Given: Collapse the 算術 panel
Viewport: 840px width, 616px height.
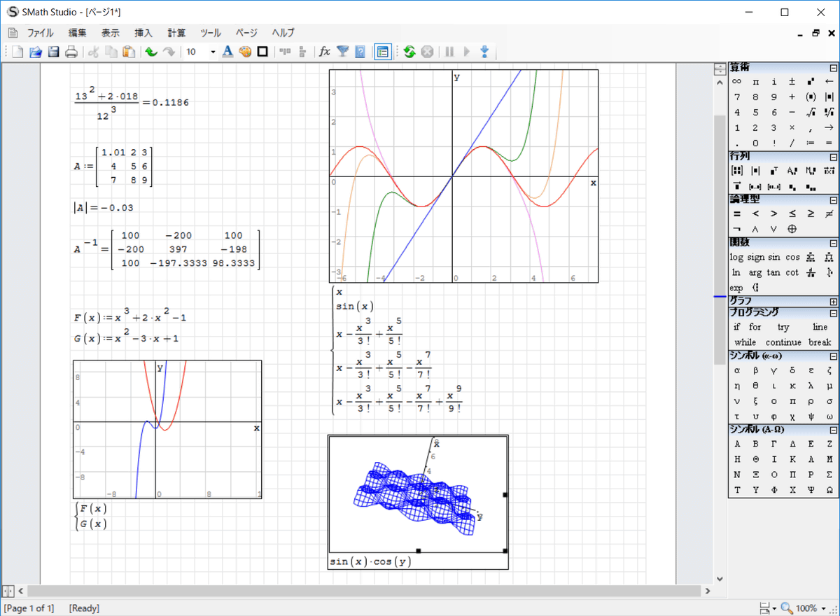Looking at the screenshot, I should 833,68.
